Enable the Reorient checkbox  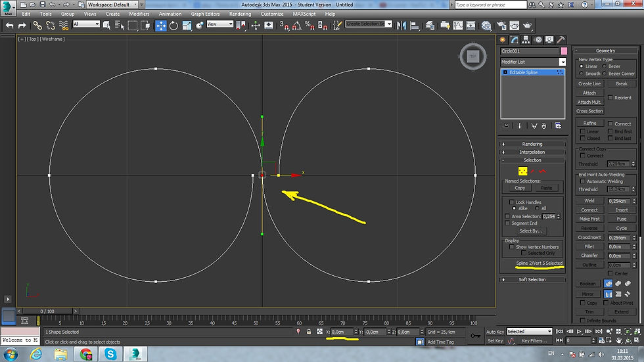pos(610,98)
